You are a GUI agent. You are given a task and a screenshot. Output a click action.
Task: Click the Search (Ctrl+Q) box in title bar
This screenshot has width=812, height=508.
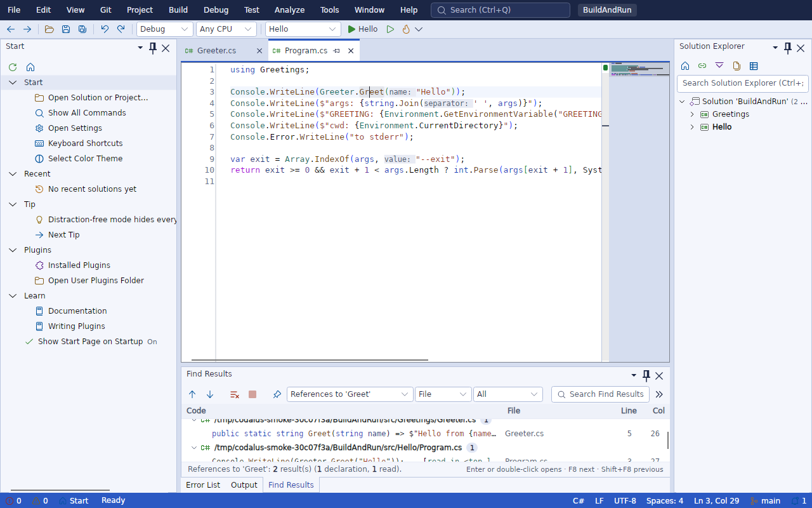tap(501, 10)
